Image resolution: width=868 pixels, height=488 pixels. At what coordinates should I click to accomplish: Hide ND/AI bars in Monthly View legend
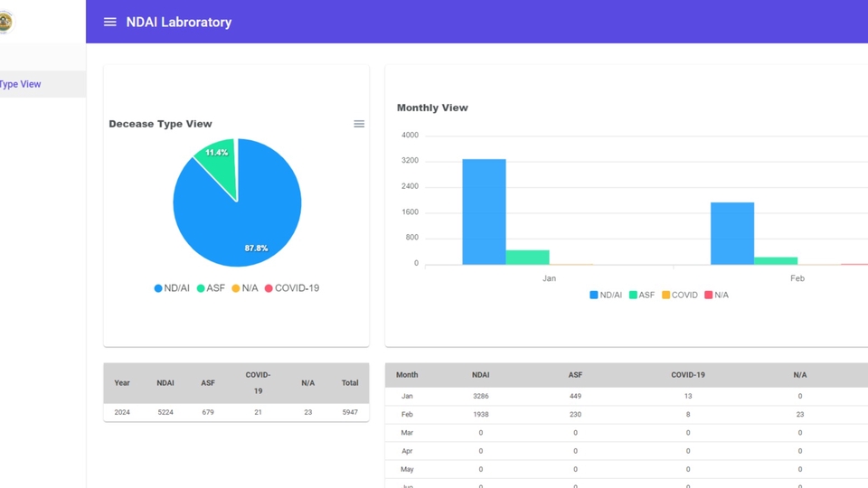pos(606,295)
